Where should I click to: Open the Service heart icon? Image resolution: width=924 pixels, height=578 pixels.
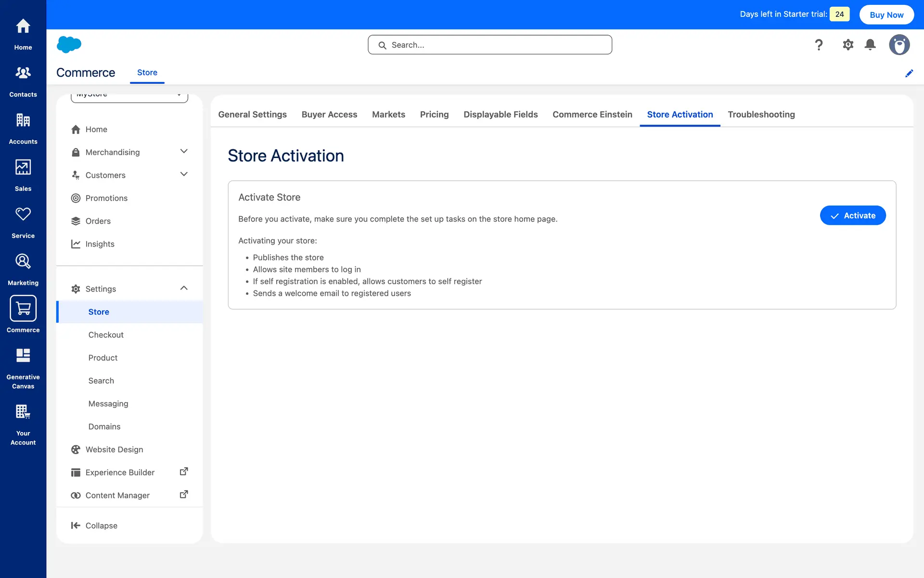pos(23,214)
